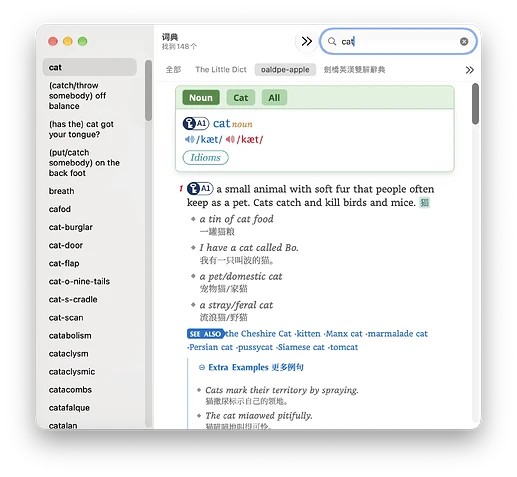Click example 'a tin of cat food'

pos(236,219)
